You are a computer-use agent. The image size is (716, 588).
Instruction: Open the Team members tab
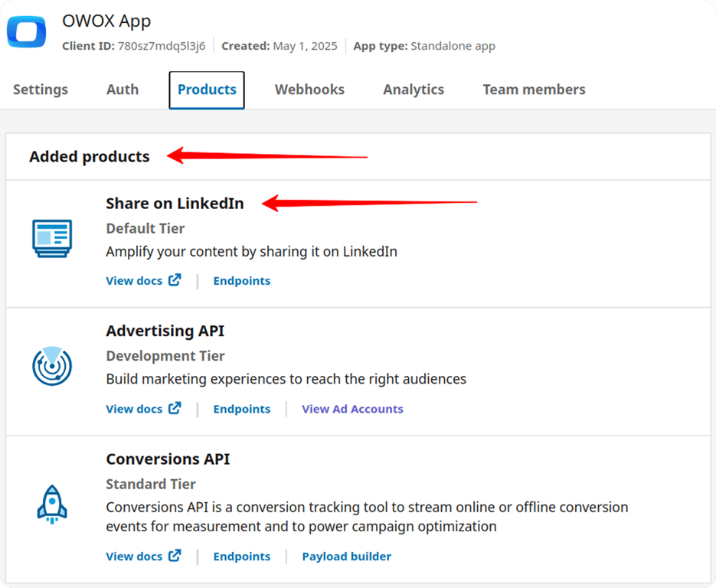point(535,90)
